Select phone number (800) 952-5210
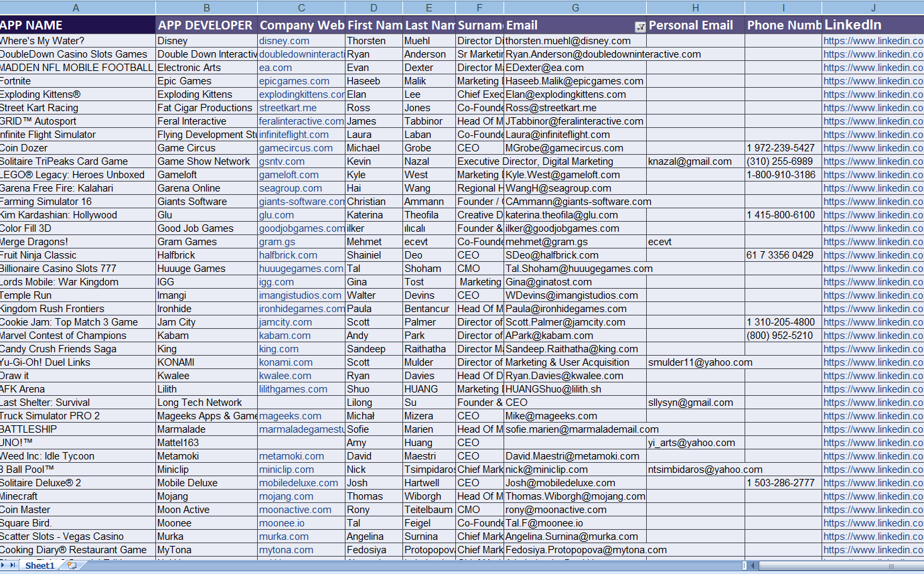Image resolution: width=924 pixels, height=574 pixels. (783, 336)
